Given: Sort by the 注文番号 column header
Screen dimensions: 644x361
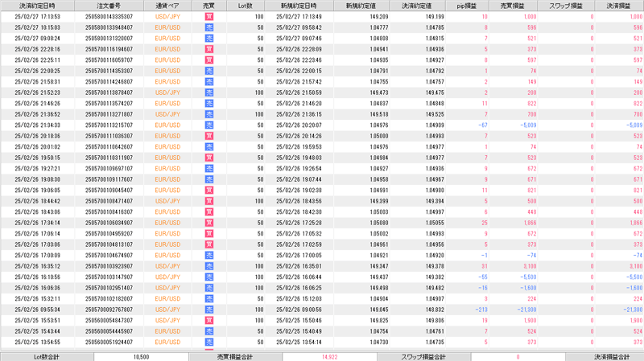Looking at the screenshot, I should (x=109, y=6).
